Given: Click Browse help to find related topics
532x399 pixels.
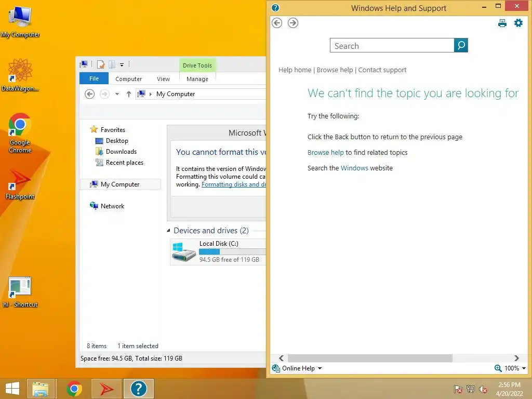Looking at the screenshot, I should click(325, 152).
